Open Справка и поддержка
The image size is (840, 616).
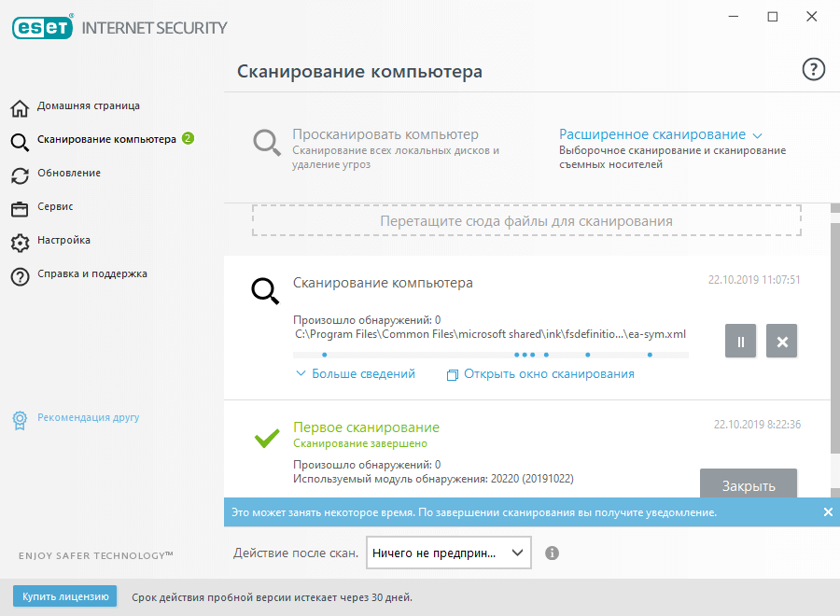92,273
